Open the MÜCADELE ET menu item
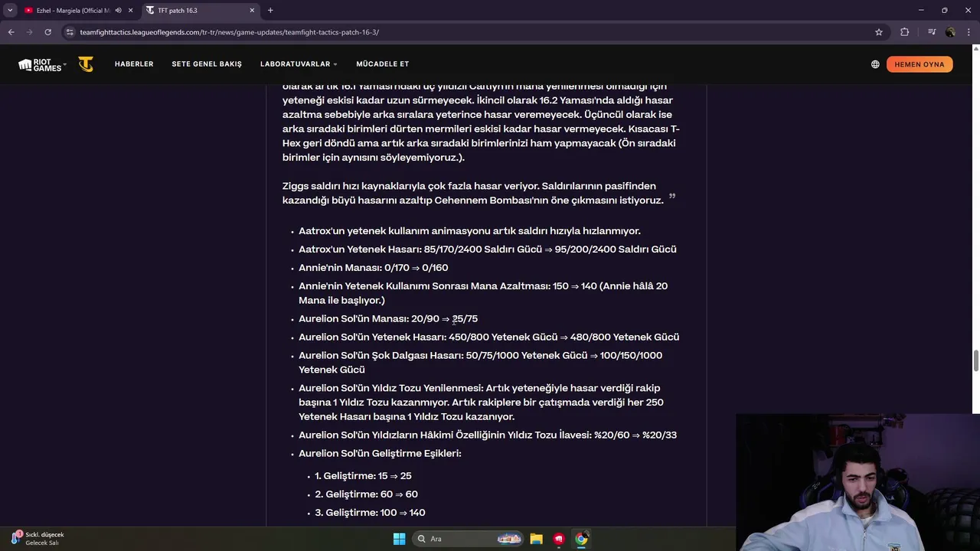 [382, 64]
